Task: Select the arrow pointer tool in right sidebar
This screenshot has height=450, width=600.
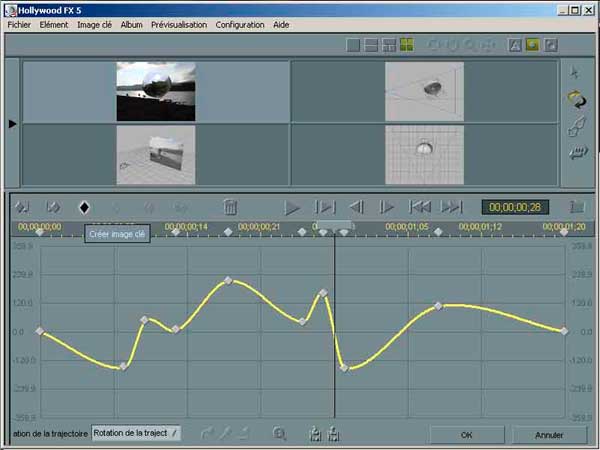Action: [x=575, y=72]
